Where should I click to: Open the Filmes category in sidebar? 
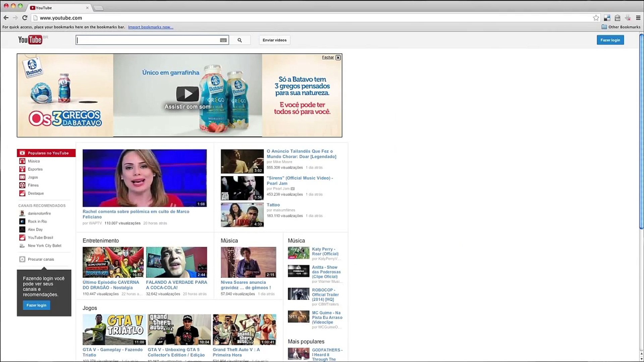(33, 185)
